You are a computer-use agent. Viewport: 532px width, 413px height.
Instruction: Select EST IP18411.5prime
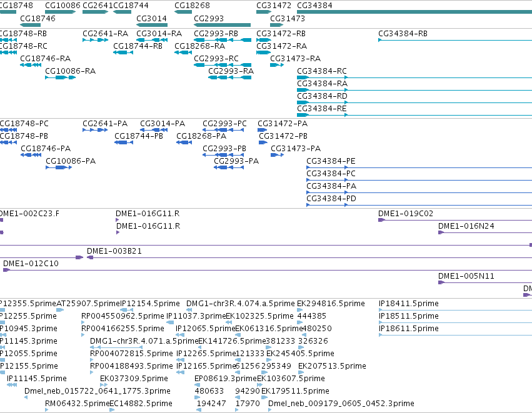click(408, 304)
